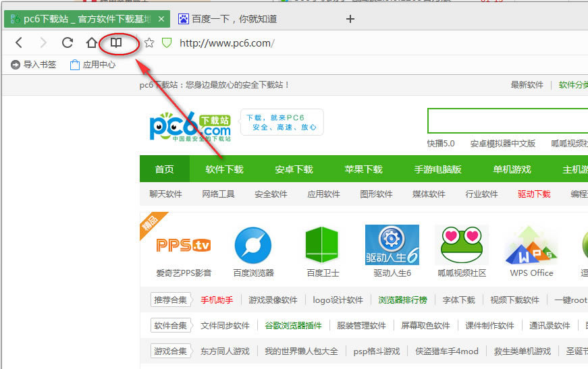
Task: Click the 软件合集 label
Action: 171,326
